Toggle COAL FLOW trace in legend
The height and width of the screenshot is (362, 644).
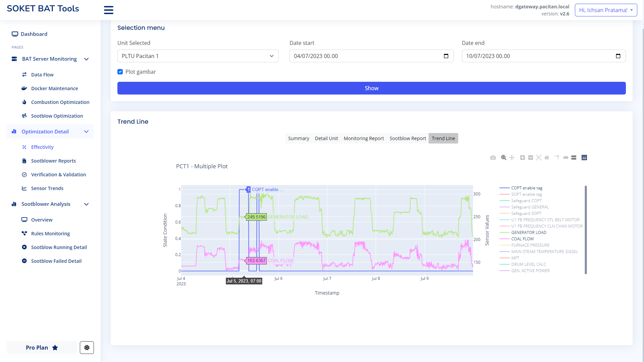tap(522, 239)
